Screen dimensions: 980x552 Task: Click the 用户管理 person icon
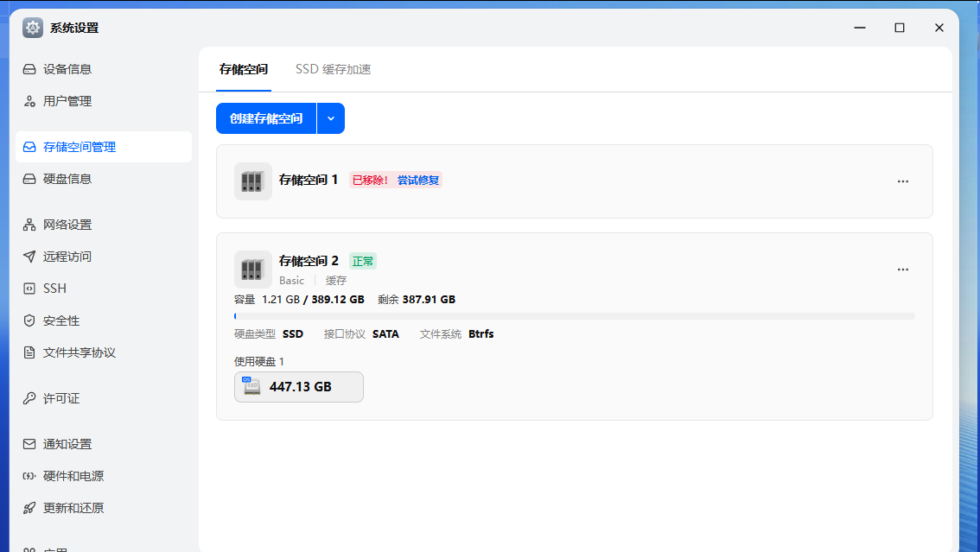[29, 101]
